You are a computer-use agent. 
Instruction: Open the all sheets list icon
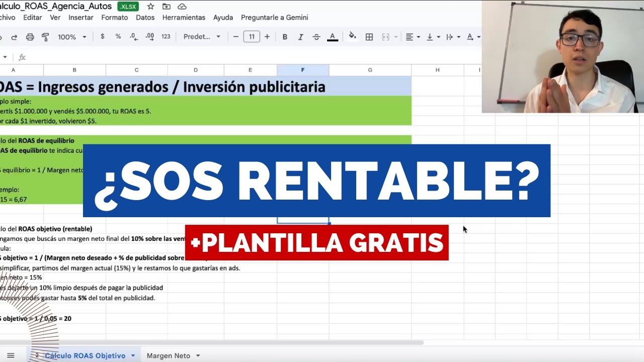click(x=11, y=355)
